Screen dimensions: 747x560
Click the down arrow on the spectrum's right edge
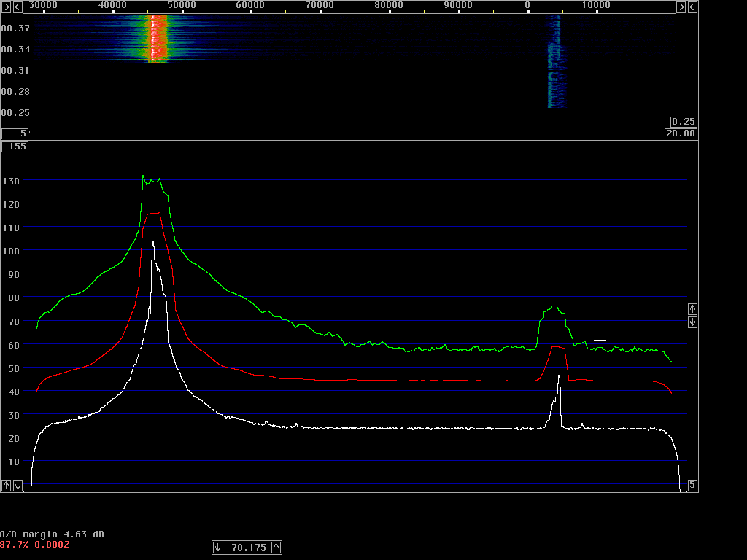pos(693,322)
